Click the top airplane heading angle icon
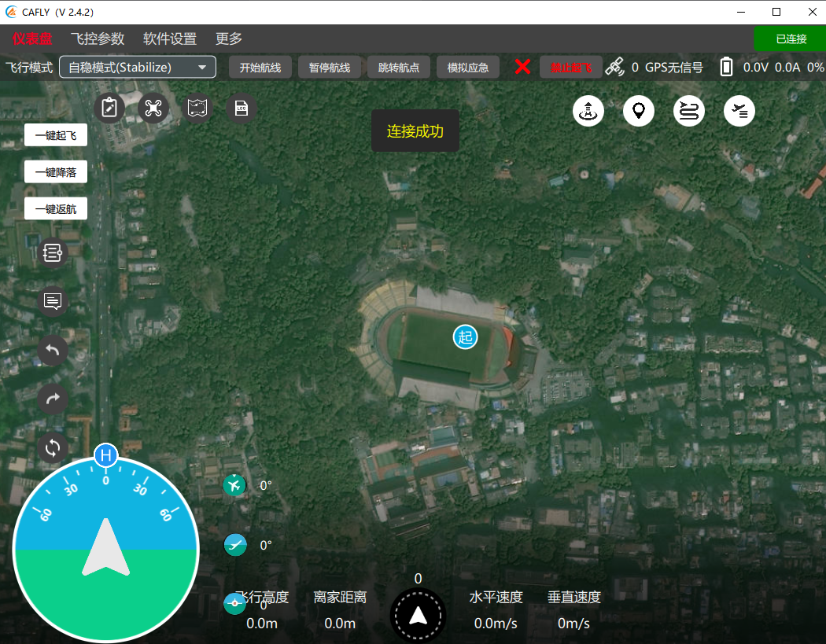 pos(234,485)
